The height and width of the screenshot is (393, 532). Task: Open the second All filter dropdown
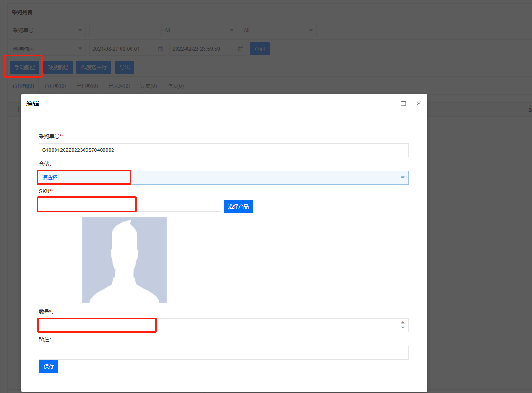click(278, 30)
